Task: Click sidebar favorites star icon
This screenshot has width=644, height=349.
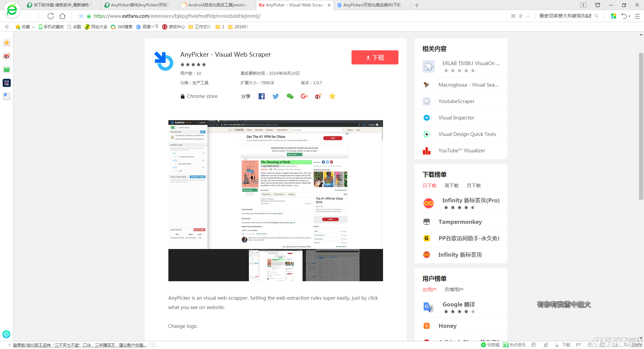Action: point(7,43)
